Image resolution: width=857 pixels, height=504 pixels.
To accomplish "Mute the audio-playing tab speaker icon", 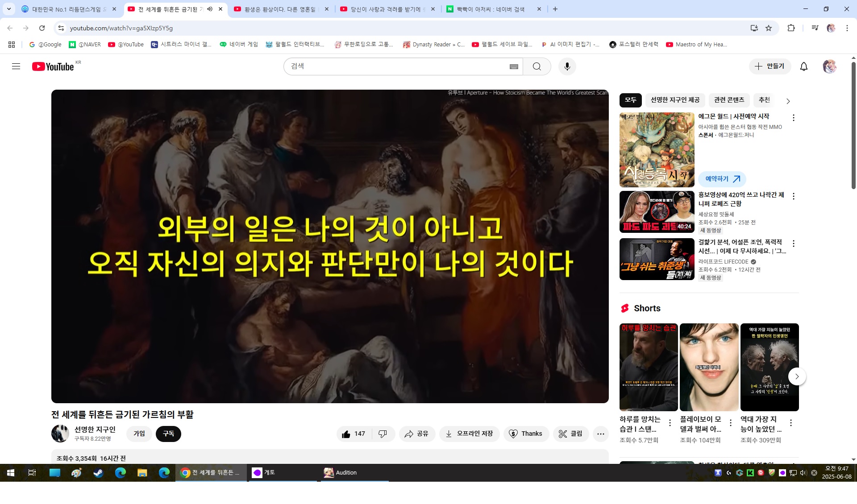I will pyautogui.click(x=210, y=9).
